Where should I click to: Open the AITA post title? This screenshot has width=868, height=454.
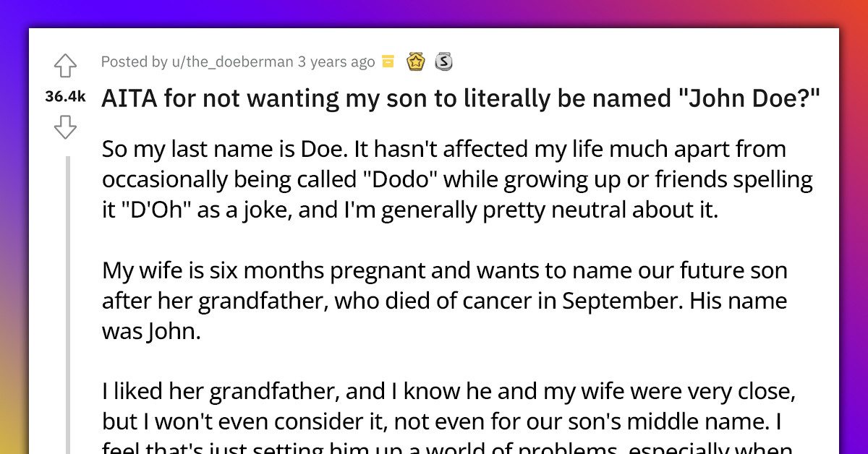[x=459, y=98]
